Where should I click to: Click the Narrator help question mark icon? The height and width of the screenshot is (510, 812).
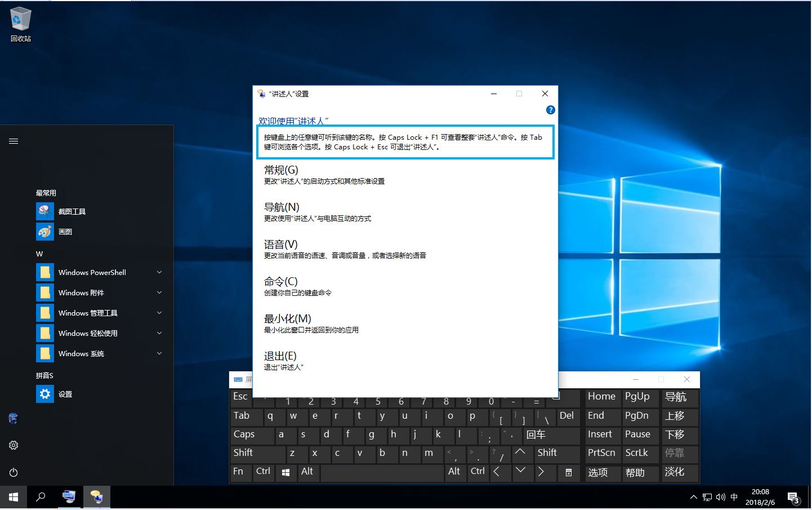[550, 109]
